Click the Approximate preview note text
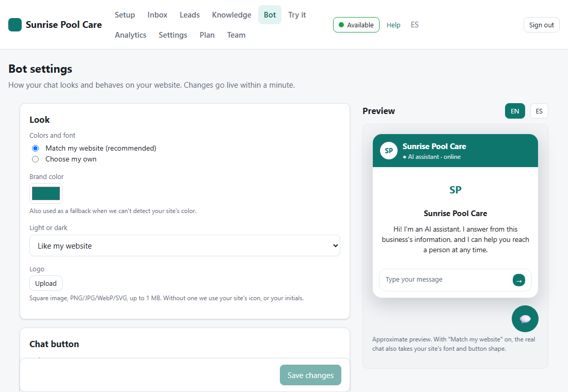Viewport: 568px width, 392px height. pos(453,344)
